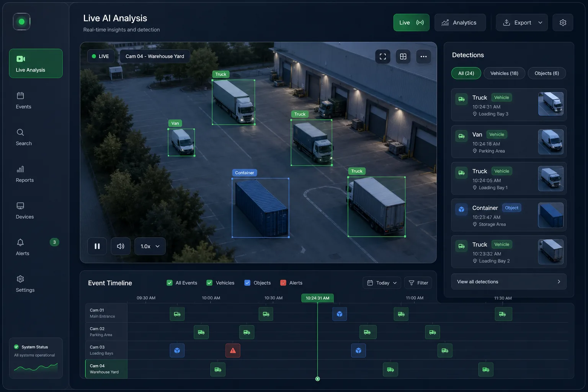This screenshot has height=392, width=588.
Task: Click Cam 01 truck event at 11:30
Action: 503,314
